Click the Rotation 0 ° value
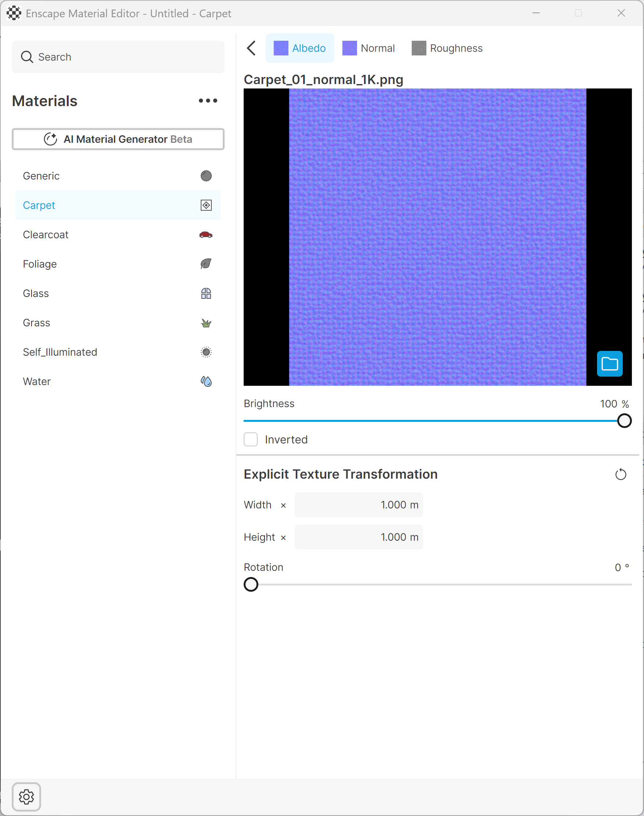Image resolution: width=644 pixels, height=816 pixels. pos(622,567)
